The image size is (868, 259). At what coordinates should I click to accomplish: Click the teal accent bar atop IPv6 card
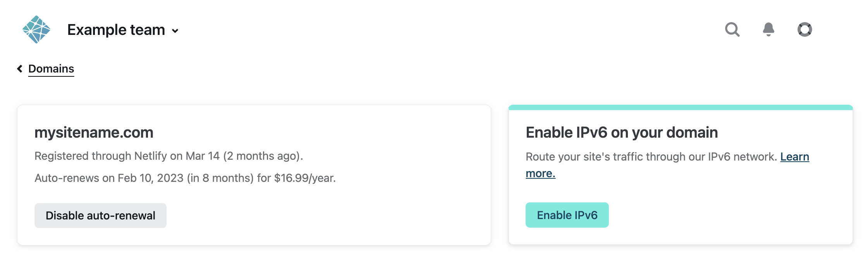click(x=680, y=107)
